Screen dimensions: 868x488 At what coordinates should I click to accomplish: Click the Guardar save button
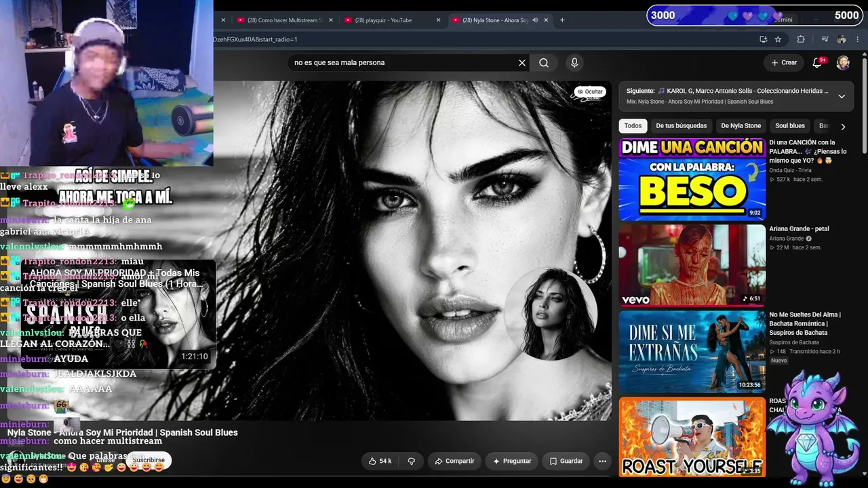click(x=566, y=461)
